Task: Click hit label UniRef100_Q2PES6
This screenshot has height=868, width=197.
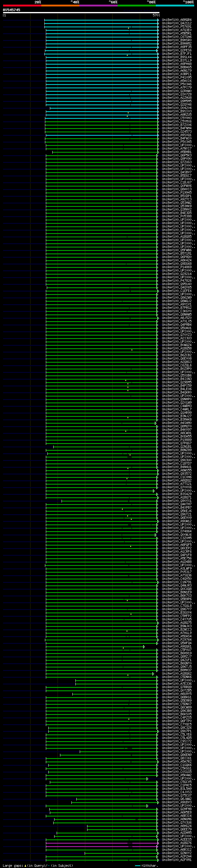Action: (x=176, y=50)
